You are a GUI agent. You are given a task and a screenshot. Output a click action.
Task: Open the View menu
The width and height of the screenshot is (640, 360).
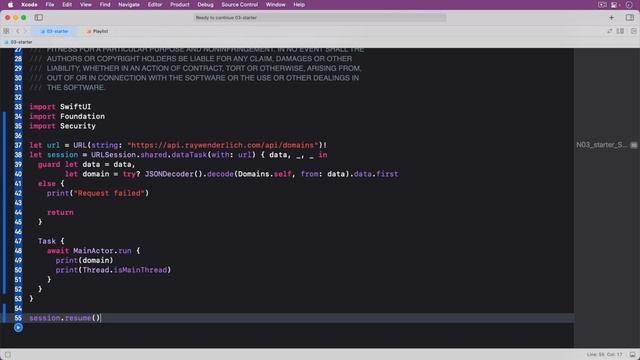click(86, 4)
